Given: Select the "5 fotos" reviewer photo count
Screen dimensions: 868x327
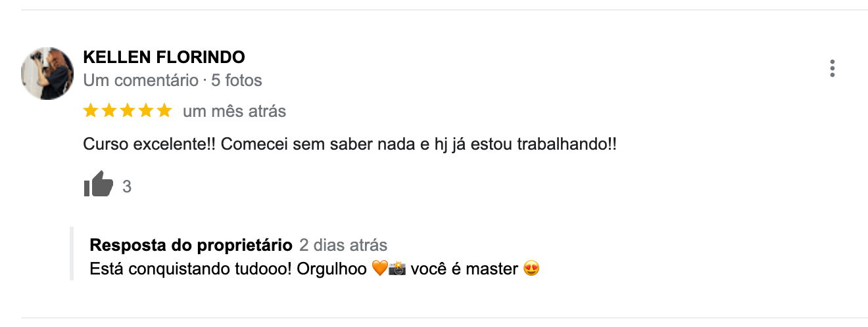Looking at the screenshot, I should [x=237, y=81].
